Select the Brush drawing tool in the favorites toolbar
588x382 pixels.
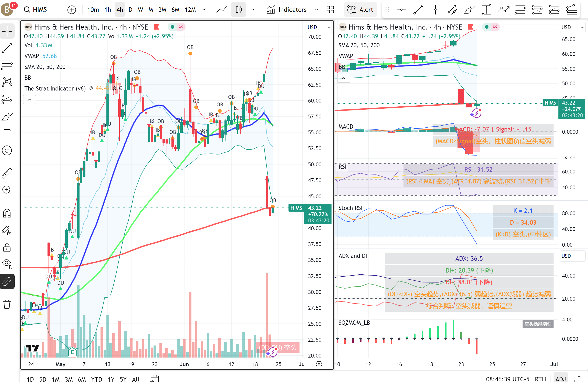(x=469, y=9)
